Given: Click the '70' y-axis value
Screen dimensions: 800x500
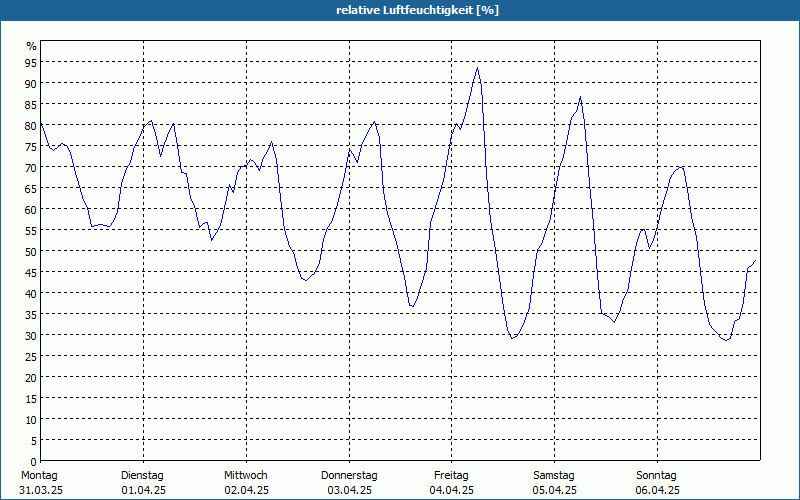Looking at the screenshot, I should coord(31,167).
